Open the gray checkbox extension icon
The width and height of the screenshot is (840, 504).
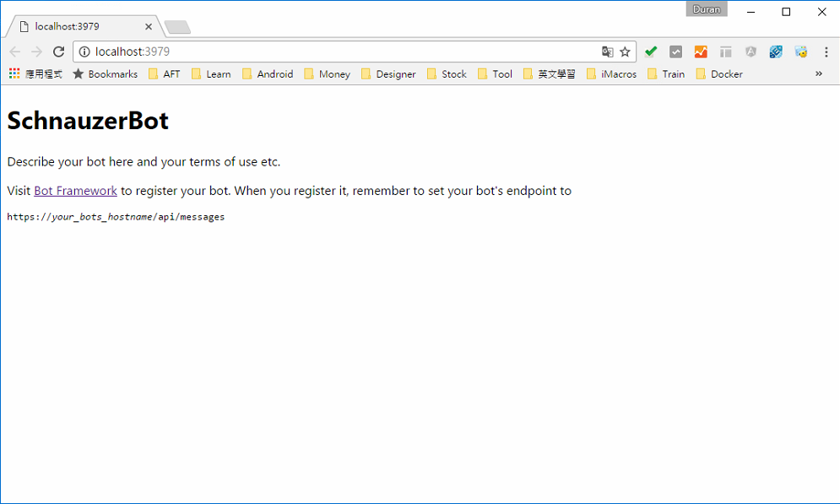tap(675, 51)
